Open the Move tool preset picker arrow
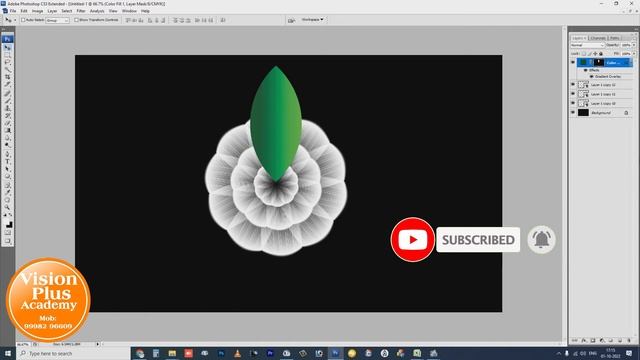Image resolution: width=640 pixels, height=360 pixels. pyautogui.click(x=15, y=20)
